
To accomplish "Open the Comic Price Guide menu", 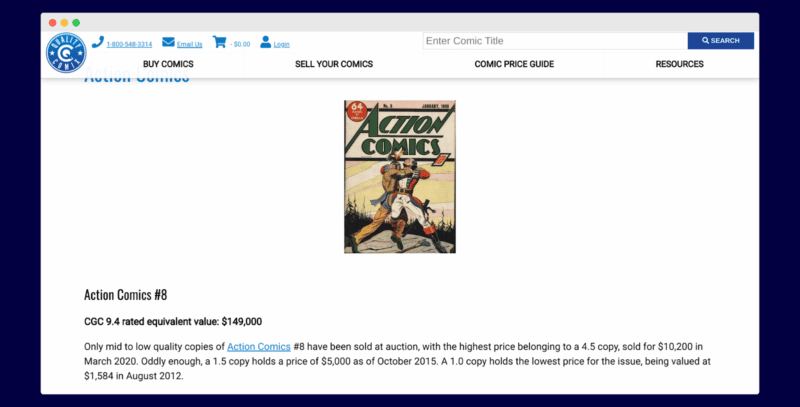I will click(x=514, y=64).
